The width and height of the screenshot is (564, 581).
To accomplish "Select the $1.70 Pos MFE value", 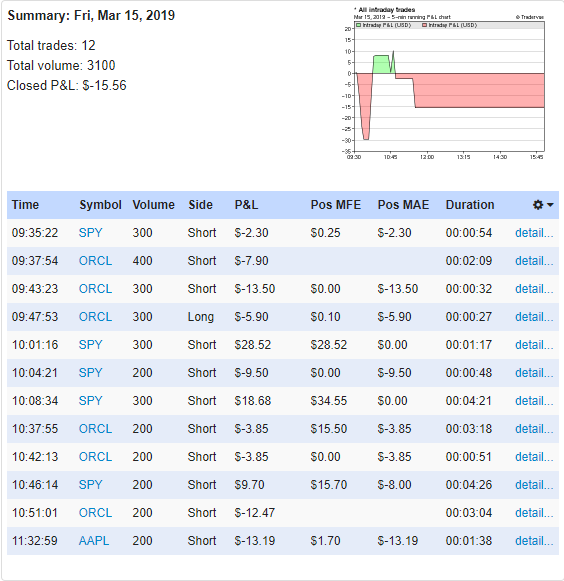I will [325, 541].
